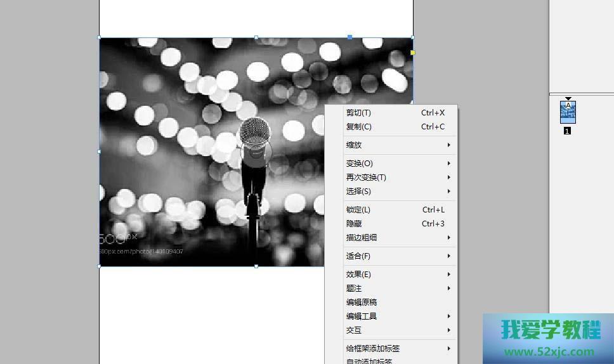Viewport: 614px width, 364px height.
Task: Click the content grabber circle on the microphone image
Action: coord(255,152)
